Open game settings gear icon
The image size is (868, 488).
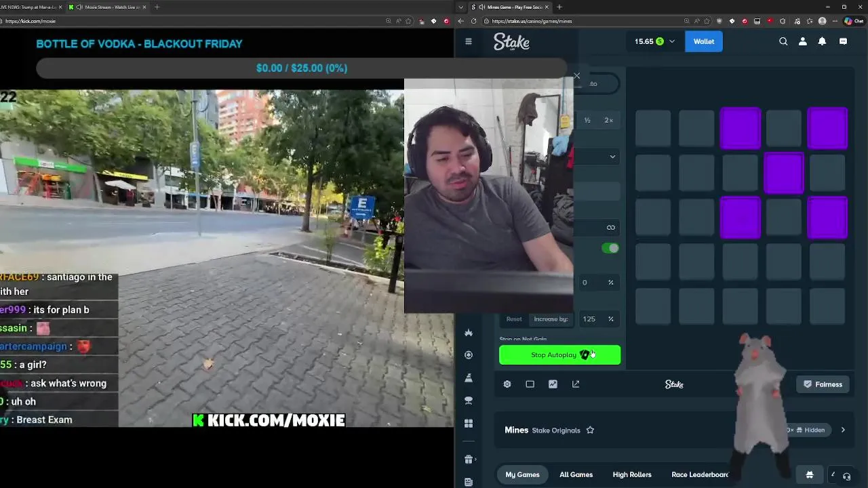pos(507,384)
